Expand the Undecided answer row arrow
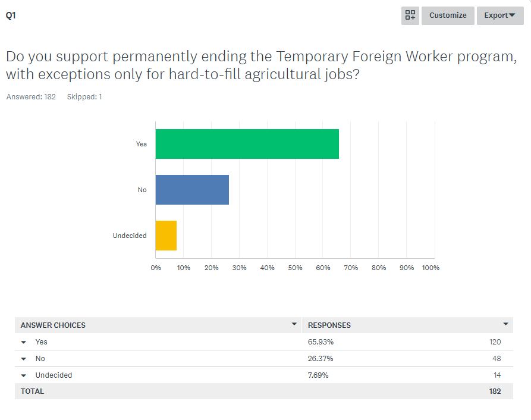Screen dimensions: 531x420 [24, 375]
